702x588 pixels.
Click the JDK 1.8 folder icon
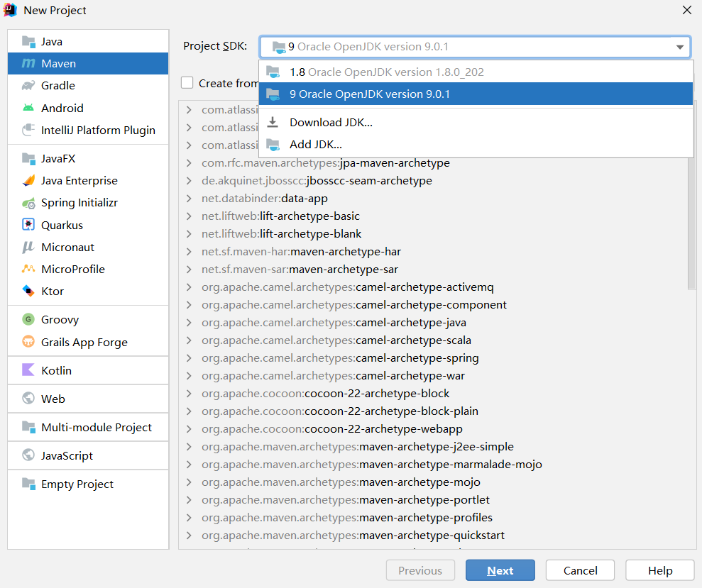click(x=273, y=72)
